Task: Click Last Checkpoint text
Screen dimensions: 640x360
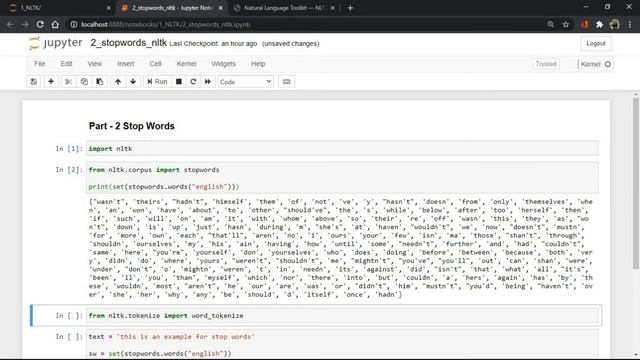Action: point(213,44)
